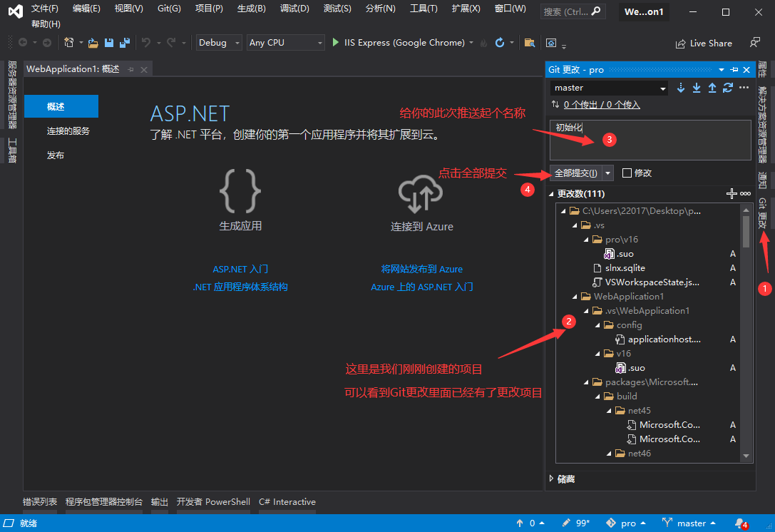Click the navigate backward toolbar arrow
The width and height of the screenshot is (775, 532).
(23, 43)
